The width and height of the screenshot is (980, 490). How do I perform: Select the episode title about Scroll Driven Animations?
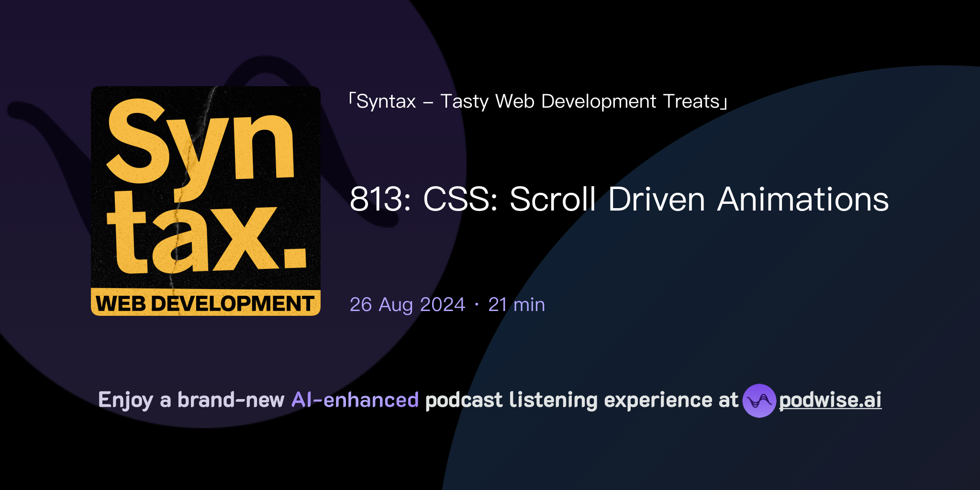(x=619, y=199)
